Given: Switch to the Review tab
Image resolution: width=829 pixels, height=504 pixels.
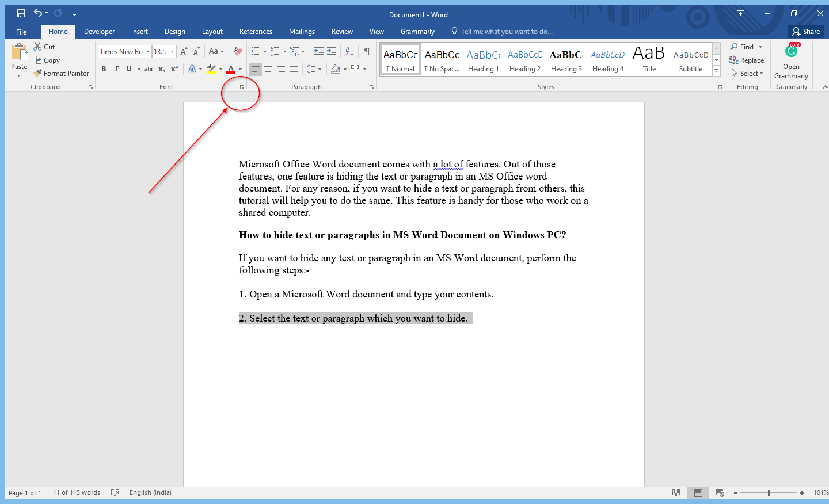Looking at the screenshot, I should tap(343, 32).
